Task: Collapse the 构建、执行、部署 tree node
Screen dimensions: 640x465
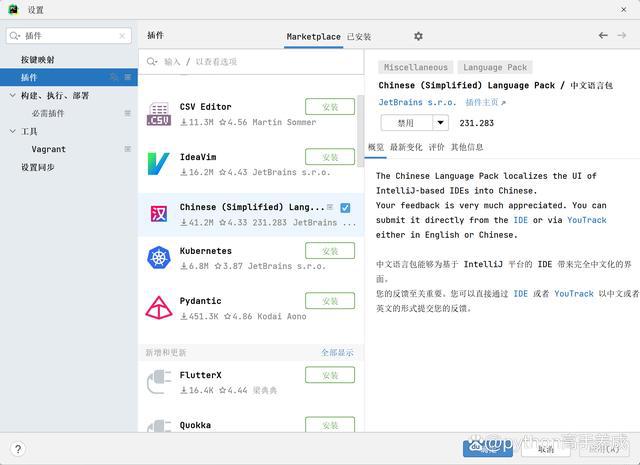Action: pos(12,96)
